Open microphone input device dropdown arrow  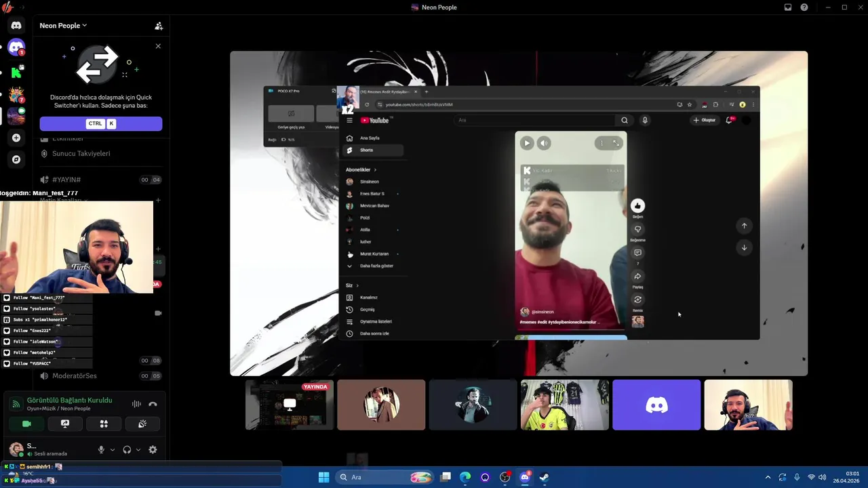point(113,449)
